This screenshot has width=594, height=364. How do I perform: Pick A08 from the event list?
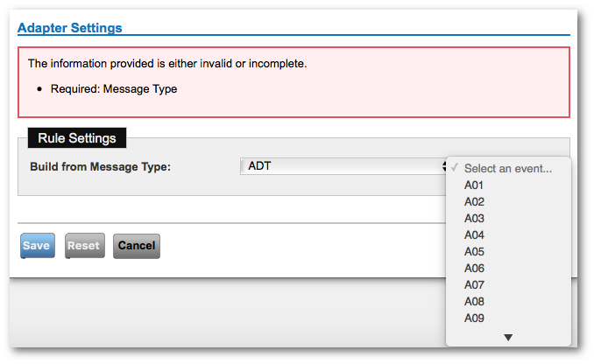click(x=474, y=302)
